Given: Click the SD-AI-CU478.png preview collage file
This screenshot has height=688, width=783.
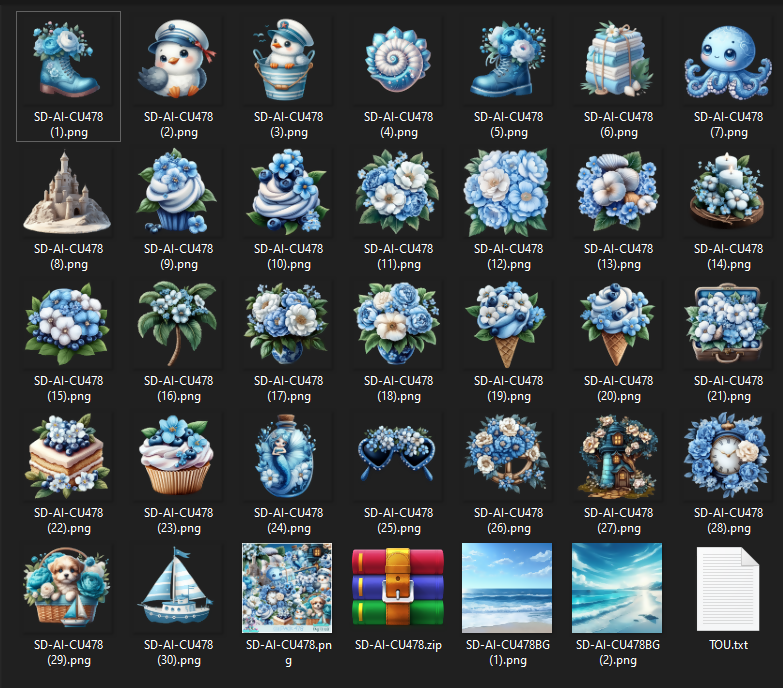Looking at the screenshot, I should coord(288,588).
